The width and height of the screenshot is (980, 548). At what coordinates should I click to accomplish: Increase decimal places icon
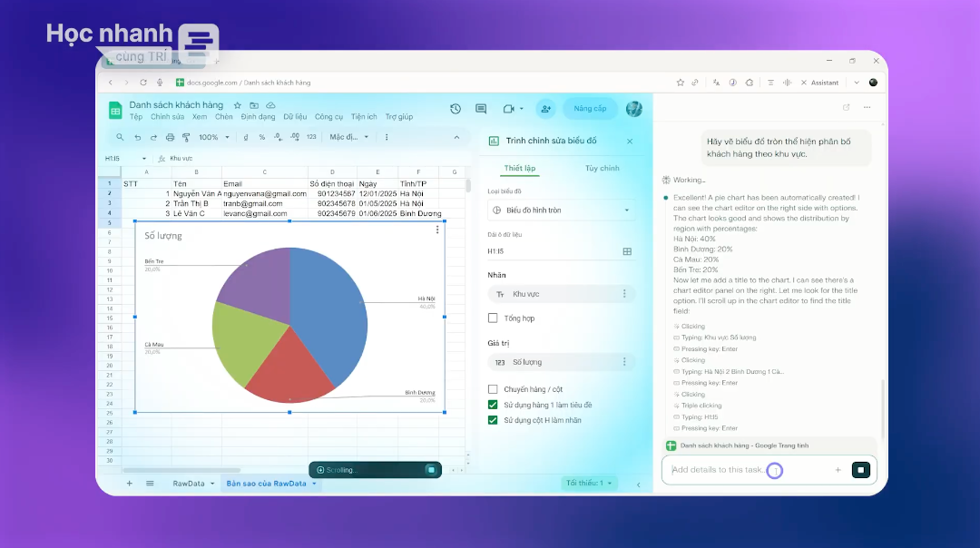[294, 138]
